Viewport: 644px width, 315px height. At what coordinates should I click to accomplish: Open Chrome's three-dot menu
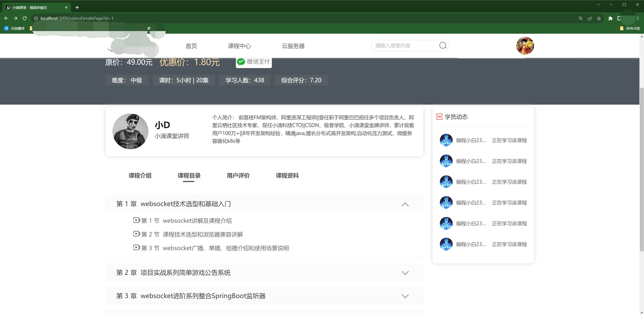pyautogui.click(x=638, y=18)
